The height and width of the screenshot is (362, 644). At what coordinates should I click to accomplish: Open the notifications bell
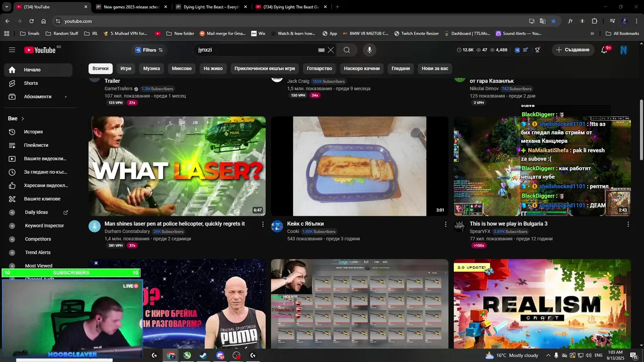pos(605,50)
